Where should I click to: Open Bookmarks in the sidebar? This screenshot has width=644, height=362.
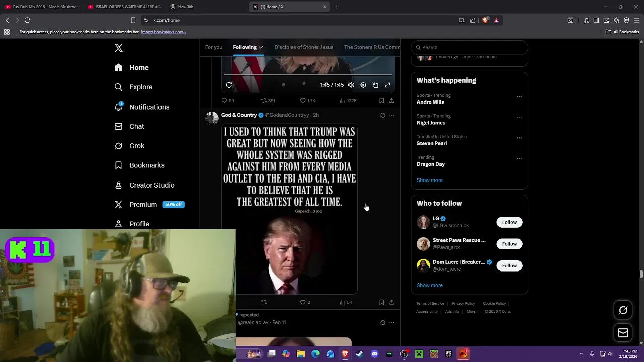[x=139, y=165]
